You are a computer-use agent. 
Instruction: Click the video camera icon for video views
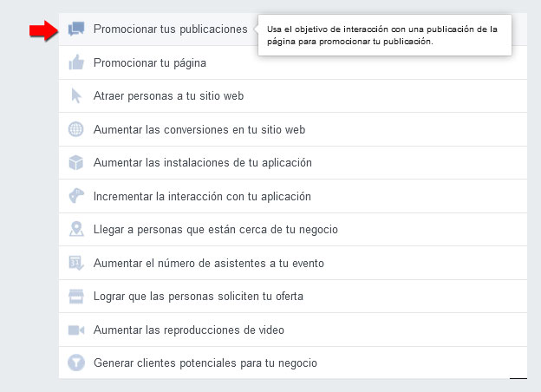click(x=76, y=330)
